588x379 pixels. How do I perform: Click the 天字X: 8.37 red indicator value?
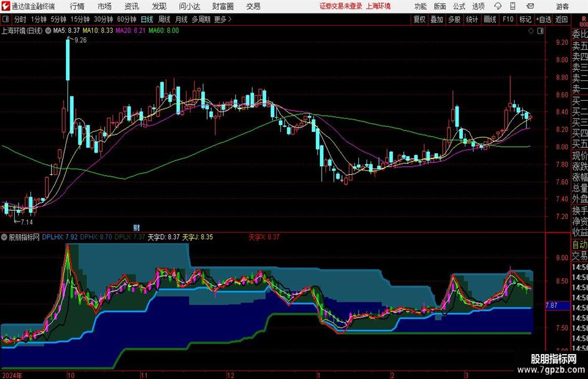tap(264, 237)
